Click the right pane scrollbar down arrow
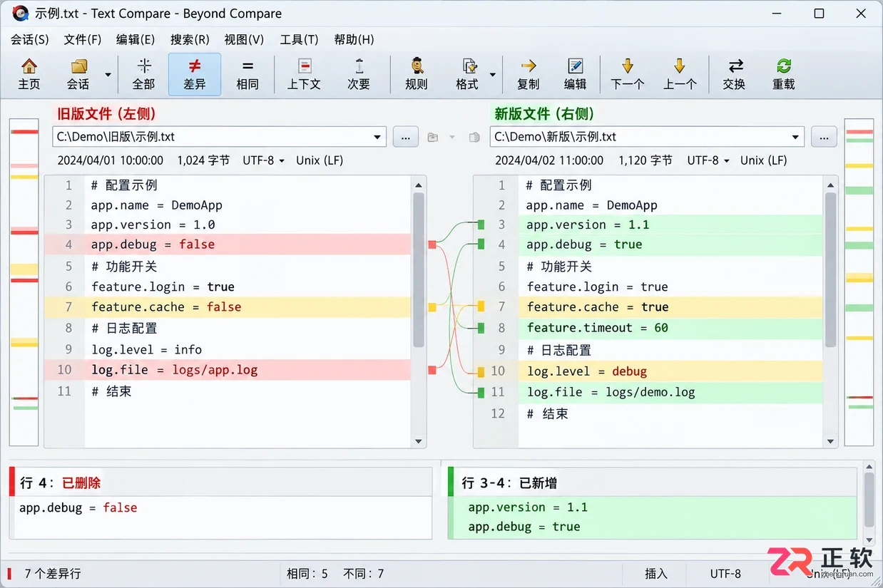Image resolution: width=883 pixels, height=588 pixels. [x=830, y=441]
